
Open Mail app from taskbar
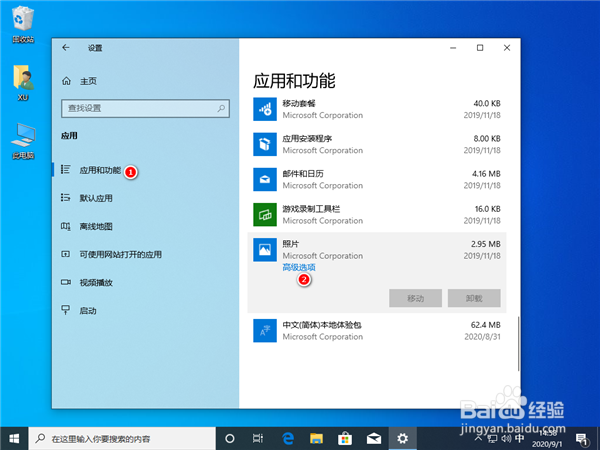373,439
